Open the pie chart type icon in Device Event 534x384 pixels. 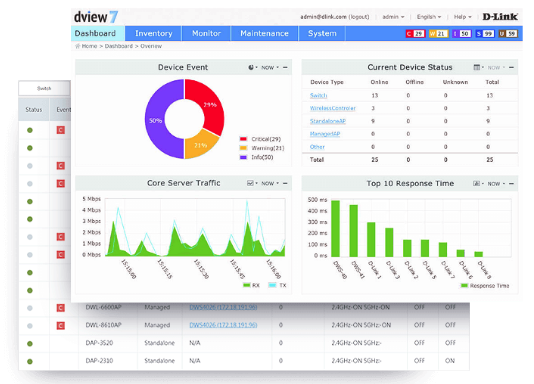(x=251, y=67)
